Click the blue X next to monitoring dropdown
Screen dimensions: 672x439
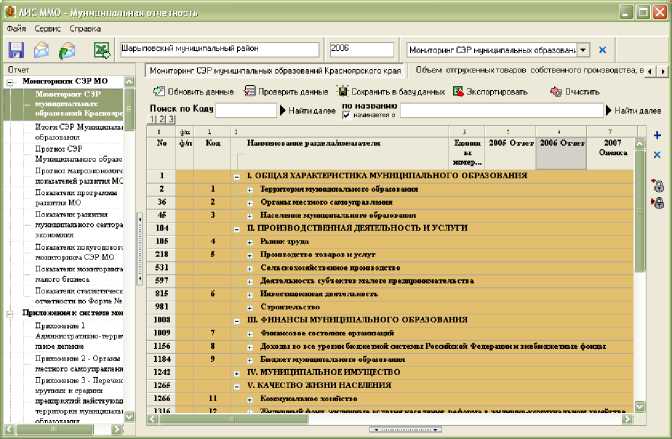pyautogui.click(x=602, y=49)
